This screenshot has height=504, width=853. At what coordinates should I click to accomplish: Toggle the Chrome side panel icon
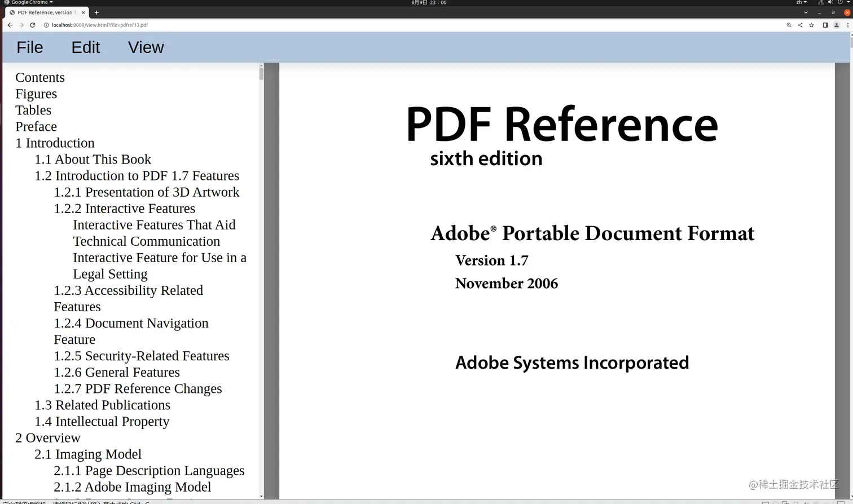tap(825, 25)
